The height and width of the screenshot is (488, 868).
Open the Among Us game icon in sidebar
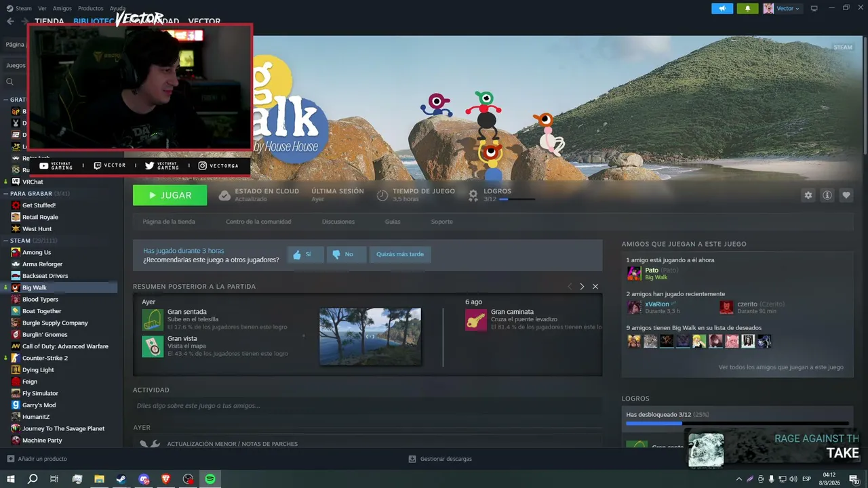[x=16, y=252]
